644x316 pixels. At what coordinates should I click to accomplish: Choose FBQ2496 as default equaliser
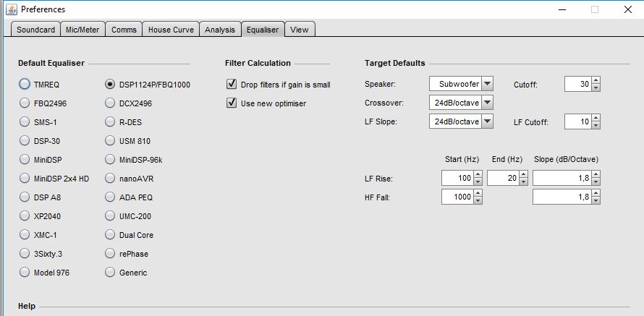25,103
